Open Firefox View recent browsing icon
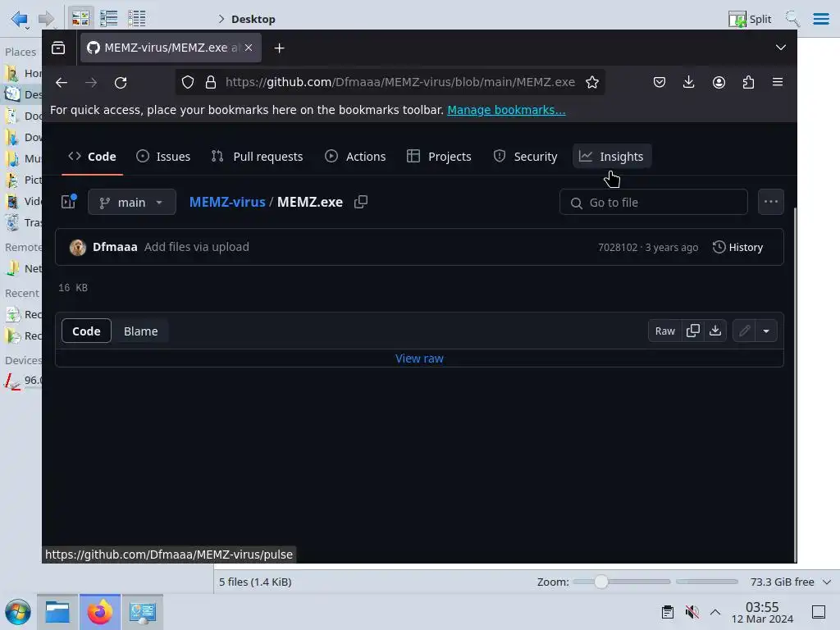 click(58, 48)
